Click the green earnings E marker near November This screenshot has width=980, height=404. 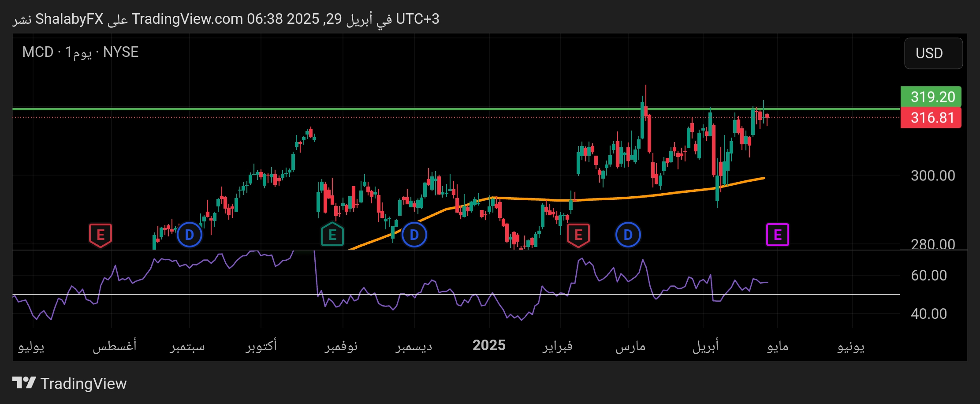(x=332, y=235)
